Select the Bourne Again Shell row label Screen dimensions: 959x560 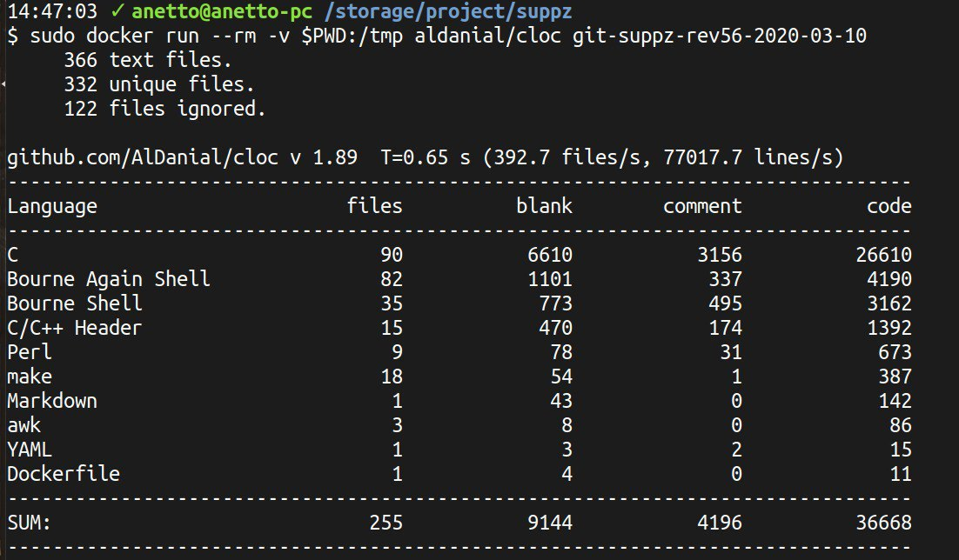tap(109, 279)
